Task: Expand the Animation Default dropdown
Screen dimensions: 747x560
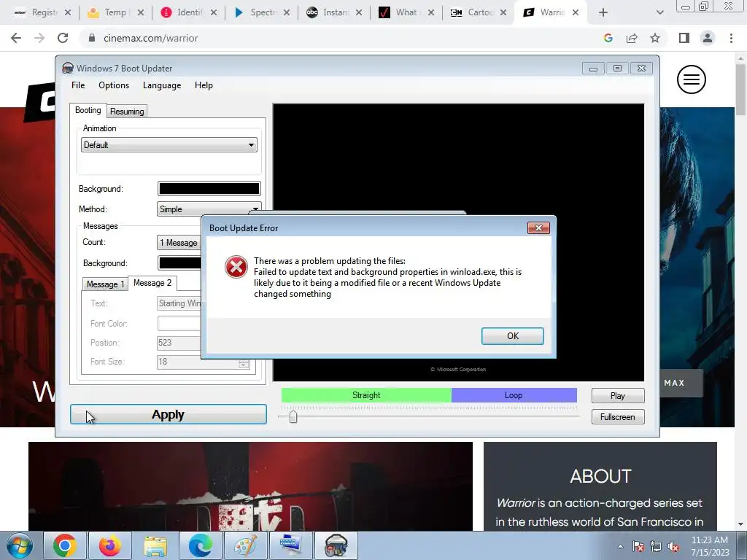Action: coord(169,145)
